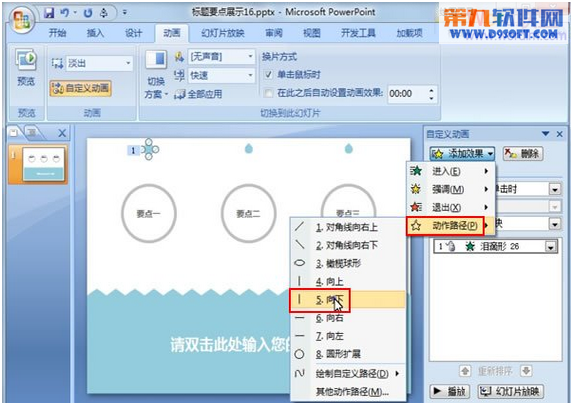Close the 自定义动画 task pane
This screenshot has height=407, width=571.
click(x=560, y=134)
